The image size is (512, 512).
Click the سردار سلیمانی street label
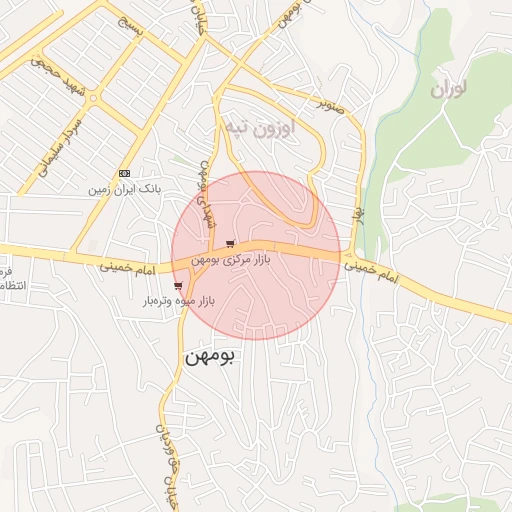pyautogui.click(x=59, y=148)
